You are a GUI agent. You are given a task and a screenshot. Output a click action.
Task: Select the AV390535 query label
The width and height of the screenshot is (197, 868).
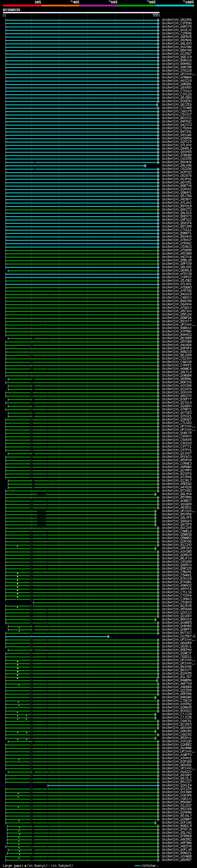point(11,10)
